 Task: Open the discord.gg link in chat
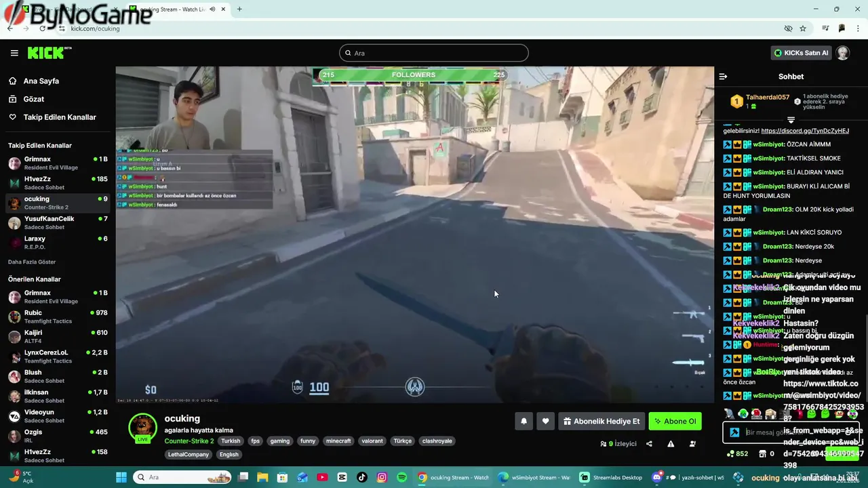805,131
